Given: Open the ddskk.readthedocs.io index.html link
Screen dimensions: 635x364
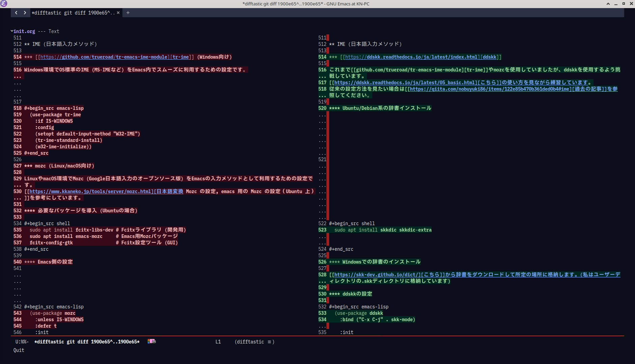Looking at the screenshot, I should [411, 57].
